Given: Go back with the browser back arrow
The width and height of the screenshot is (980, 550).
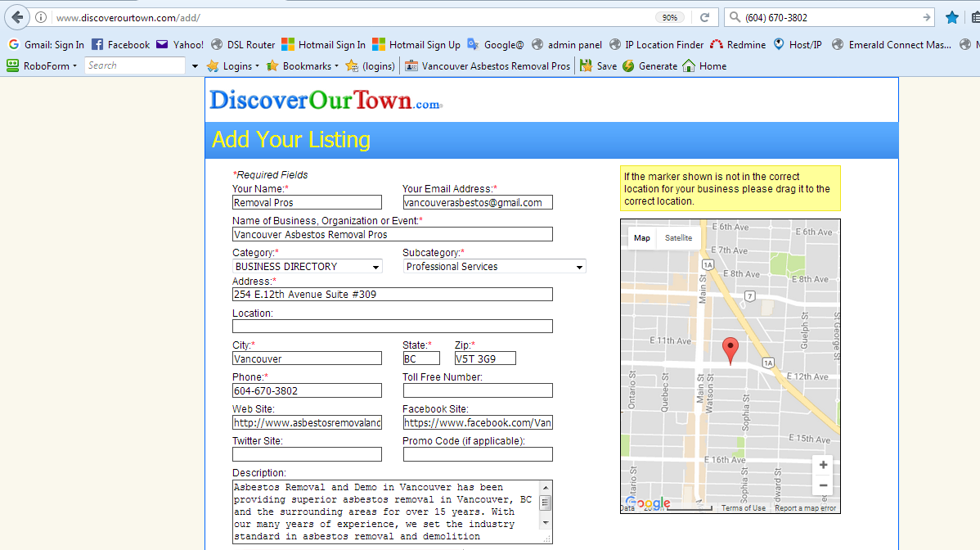Looking at the screenshot, I should click(x=17, y=17).
